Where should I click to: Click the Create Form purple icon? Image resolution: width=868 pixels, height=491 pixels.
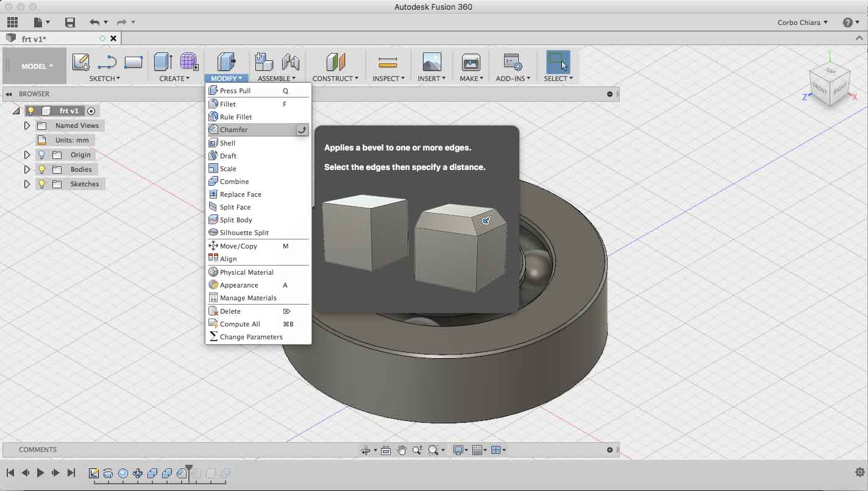click(x=189, y=62)
